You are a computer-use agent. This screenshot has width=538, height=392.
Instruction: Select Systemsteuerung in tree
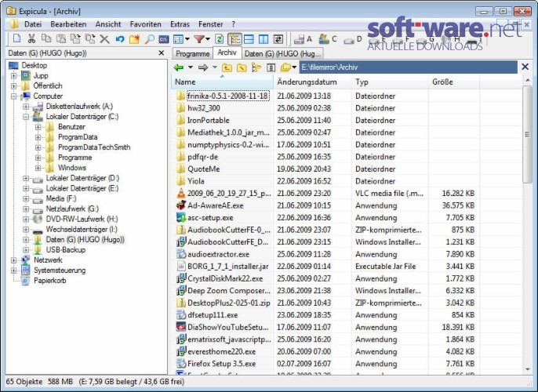click(x=60, y=270)
